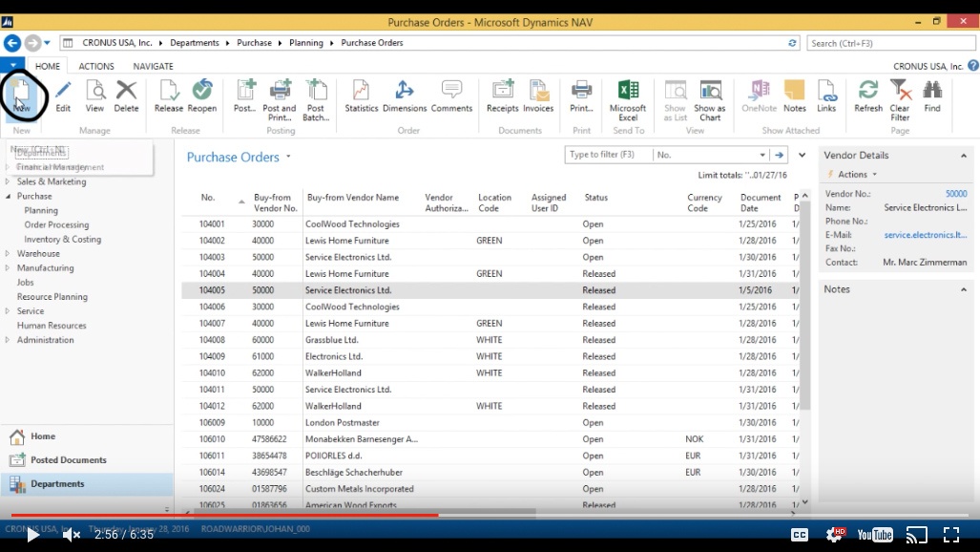Open the navigation history dropdown arrow
Screen dimensions: 980x552
(x=47, y=43)
